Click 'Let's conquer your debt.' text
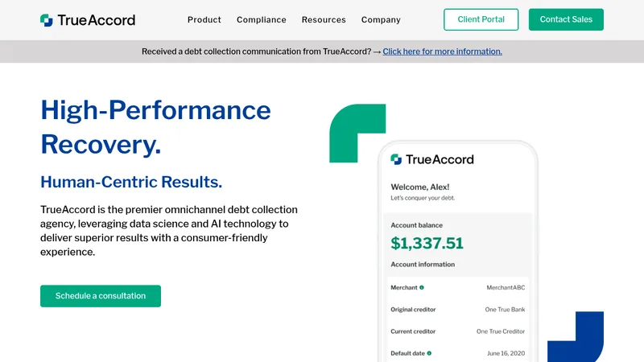 (x=423, y=198)
